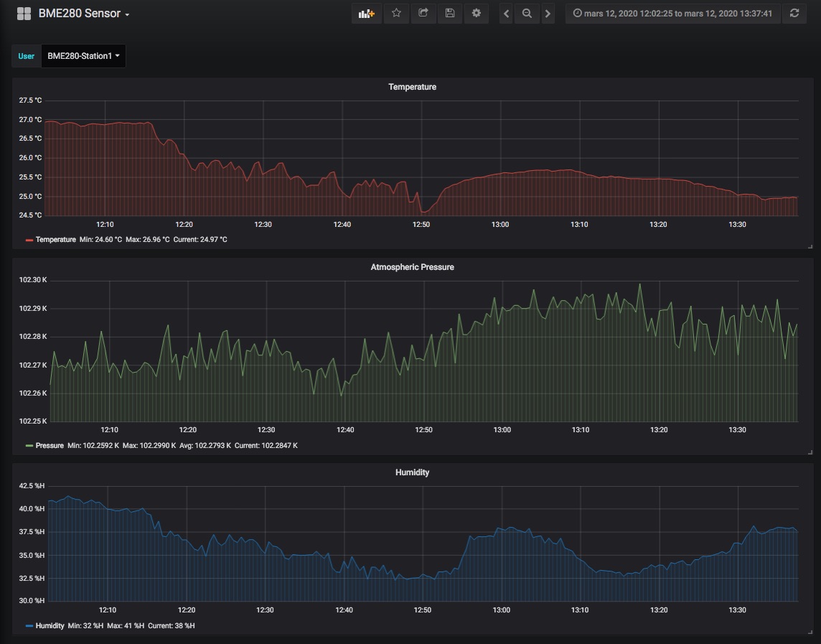The image size is (821, 644).
Task: Toggle Pressure series in legend
Action: tap(50, 445)
